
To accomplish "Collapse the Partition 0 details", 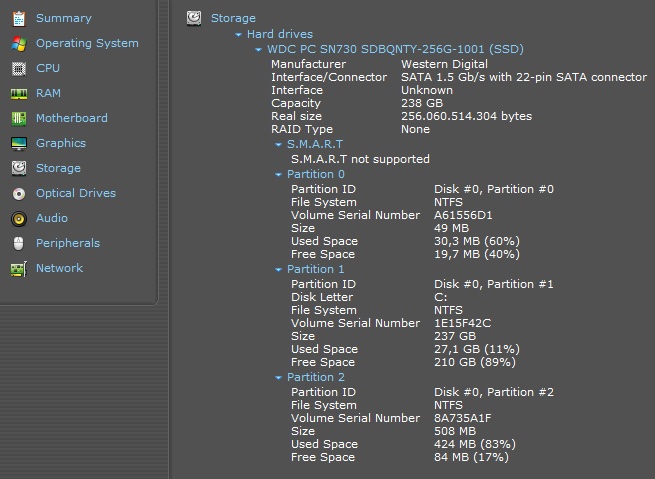I will (x=279, y=175).
